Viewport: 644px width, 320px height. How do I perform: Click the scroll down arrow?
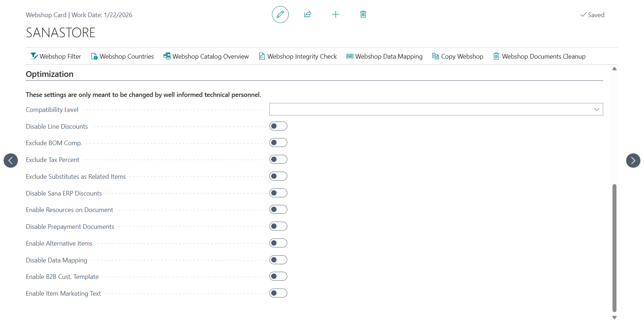(614, 317)
